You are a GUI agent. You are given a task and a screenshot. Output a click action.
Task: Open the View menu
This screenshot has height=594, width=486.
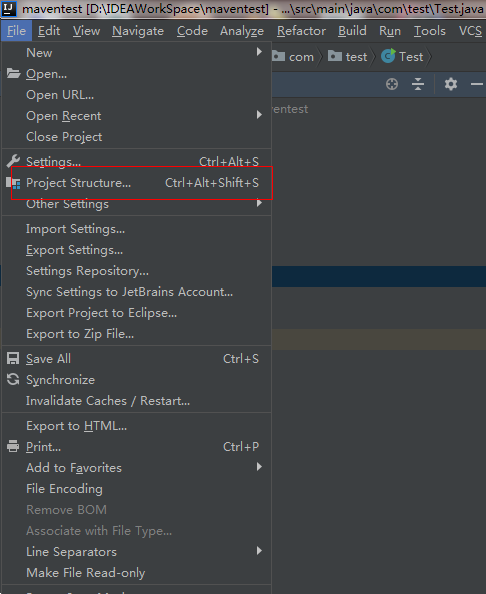(x=86, y=31)
